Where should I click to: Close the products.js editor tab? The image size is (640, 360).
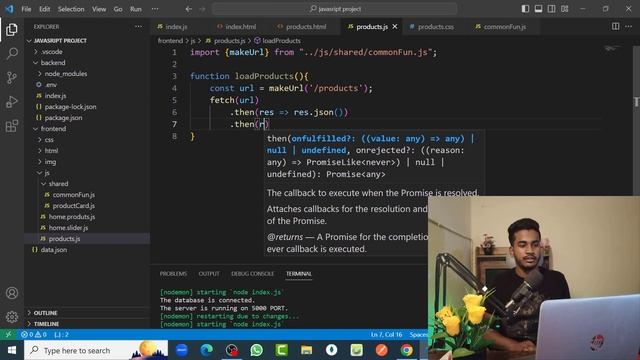coord(395,27)
